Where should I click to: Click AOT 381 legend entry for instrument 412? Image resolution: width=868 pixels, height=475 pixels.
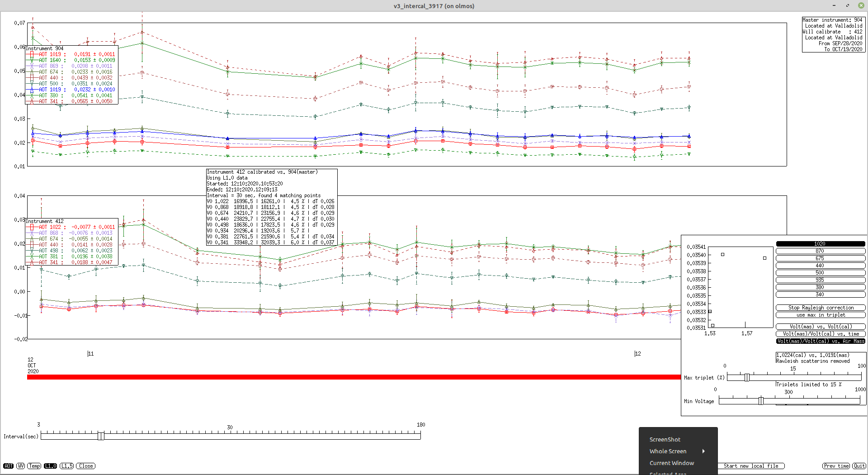[x=71, y=256]
